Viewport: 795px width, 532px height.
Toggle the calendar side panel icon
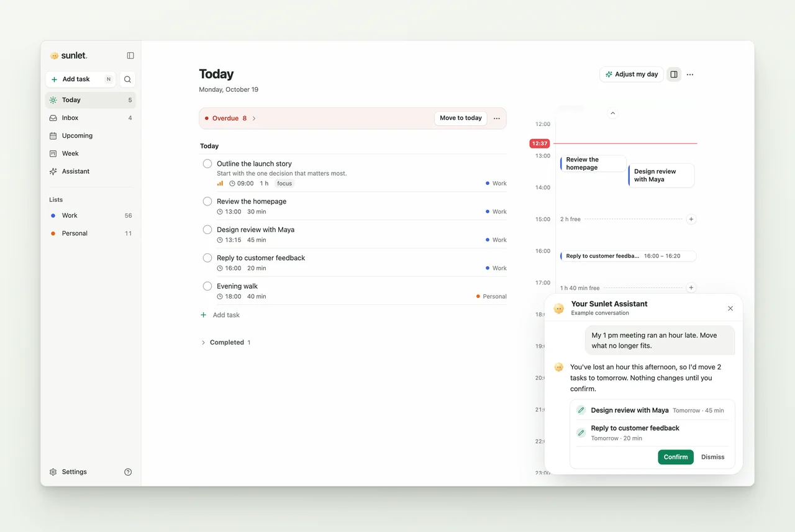[674, 74]
